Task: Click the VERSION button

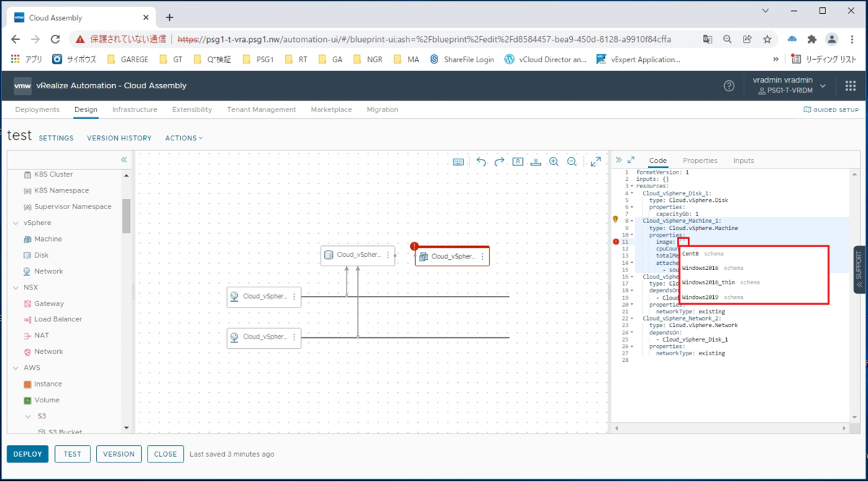Action: (x=119, y=454)
